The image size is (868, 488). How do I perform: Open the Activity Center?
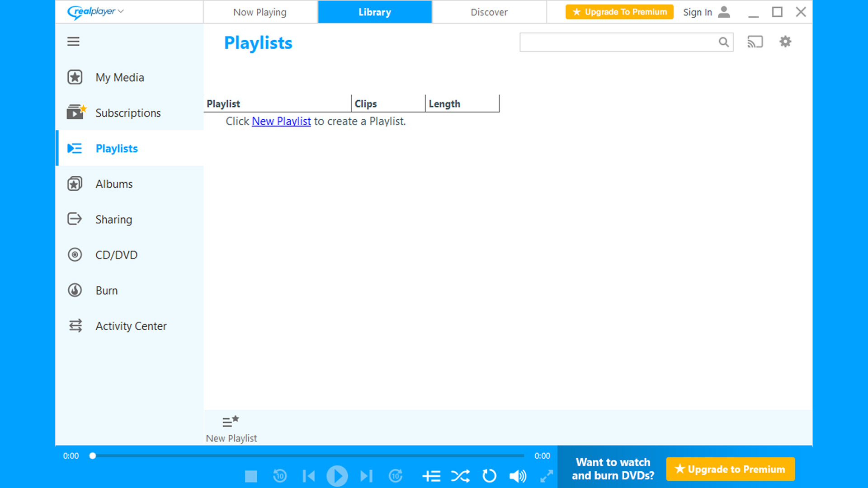pyautogui.click(x=129, y=326)
